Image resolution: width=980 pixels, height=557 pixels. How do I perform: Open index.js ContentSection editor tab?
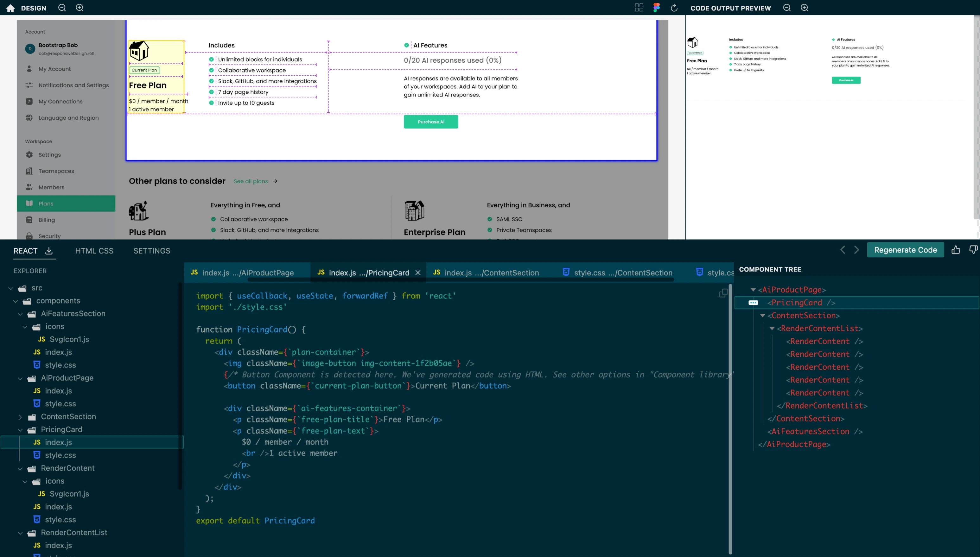tap(486, 272)
